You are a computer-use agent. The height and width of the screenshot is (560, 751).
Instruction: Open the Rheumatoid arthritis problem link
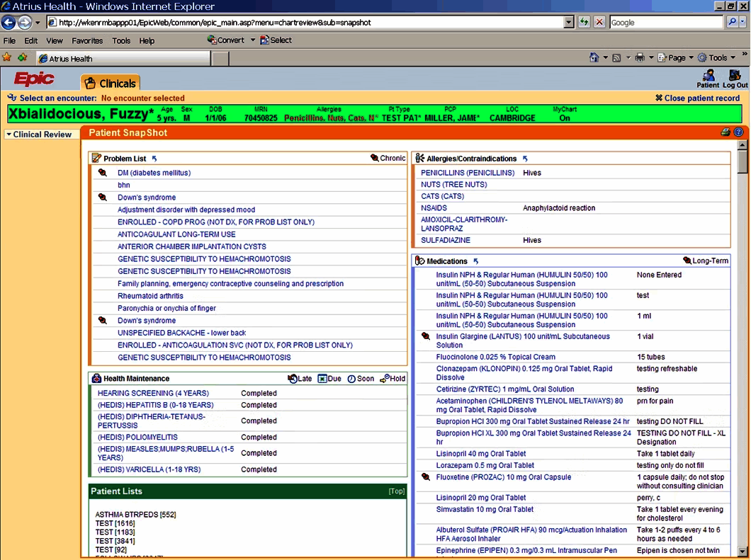[150, 296]
